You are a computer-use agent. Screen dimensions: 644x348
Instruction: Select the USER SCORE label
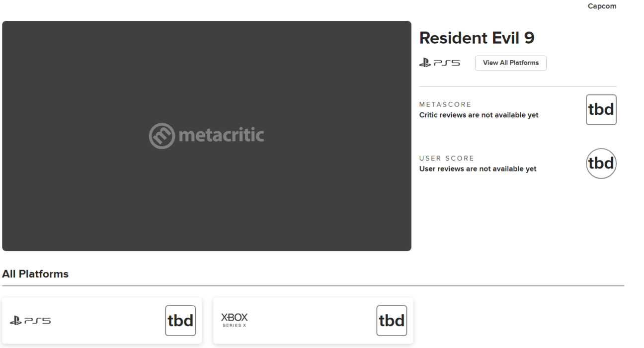coord(447,159)
